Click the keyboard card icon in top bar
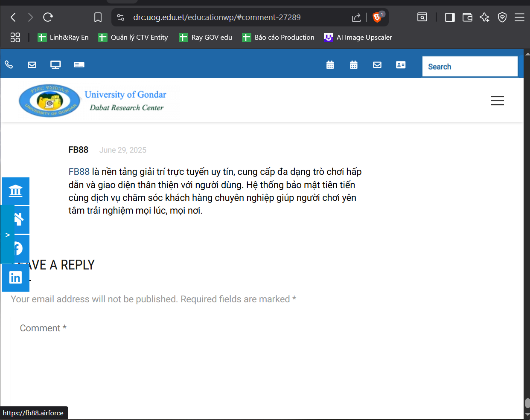Screen dimensions: 530x420 click(79, 64)
